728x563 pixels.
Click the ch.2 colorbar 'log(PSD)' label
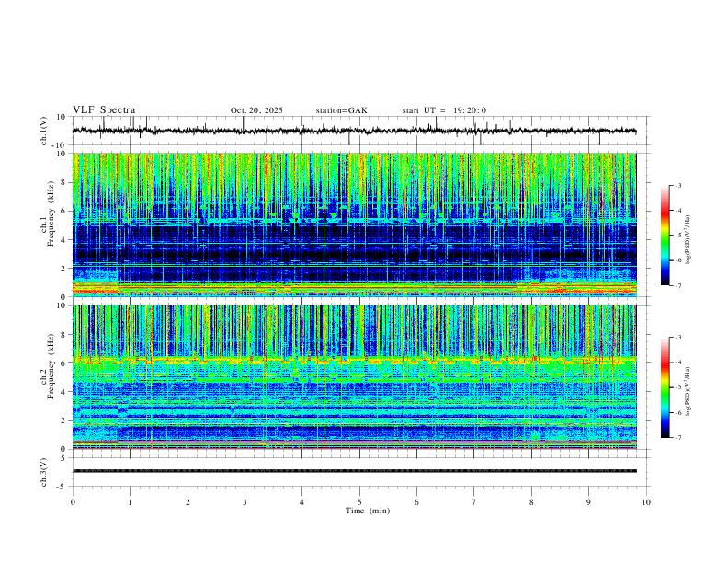point(688,391)
